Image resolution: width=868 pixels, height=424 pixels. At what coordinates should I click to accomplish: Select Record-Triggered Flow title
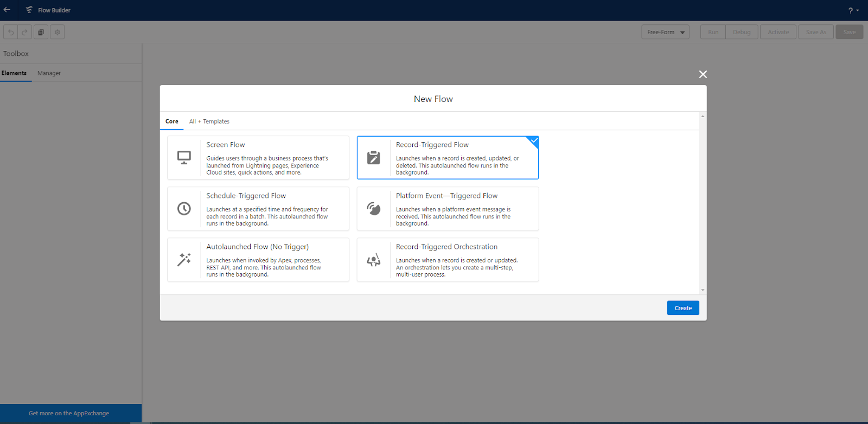point(432,145)
